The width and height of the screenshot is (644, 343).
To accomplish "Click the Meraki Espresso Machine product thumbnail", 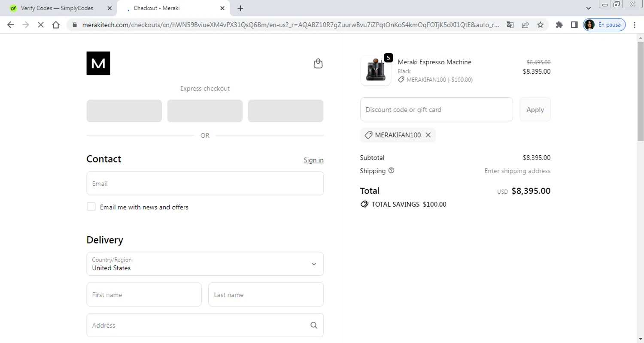I will pyautogui.click(x=376, y=70).
